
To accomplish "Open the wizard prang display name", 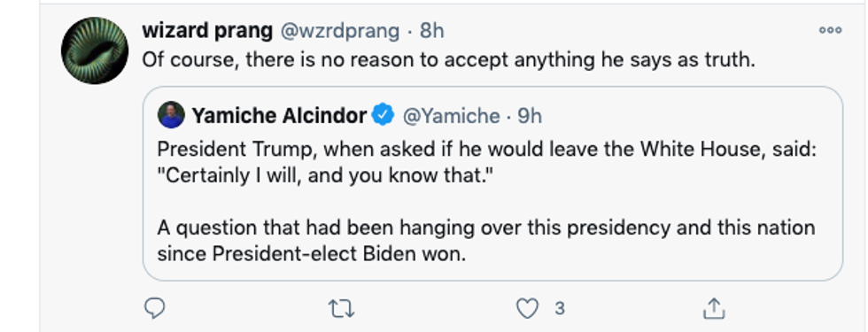I will [x=207, y=31].
